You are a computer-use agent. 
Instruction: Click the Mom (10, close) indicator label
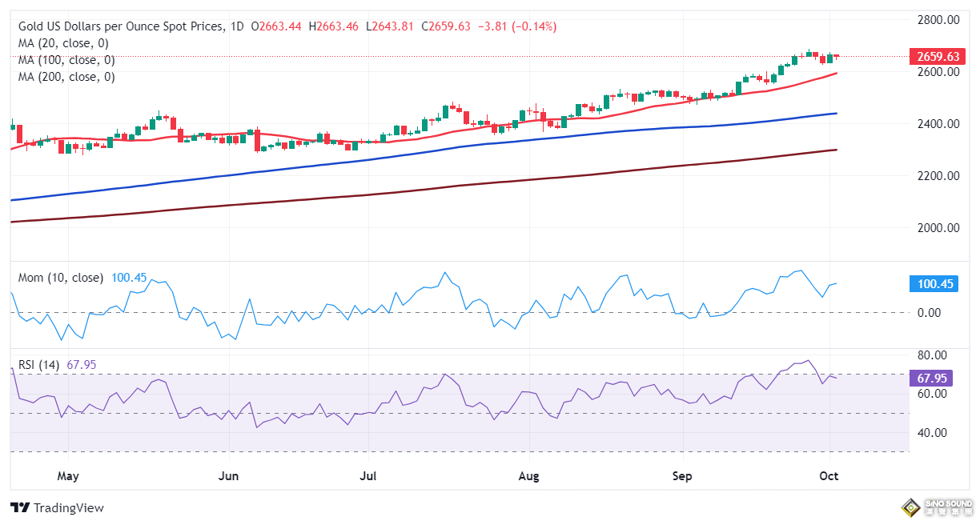61,278
